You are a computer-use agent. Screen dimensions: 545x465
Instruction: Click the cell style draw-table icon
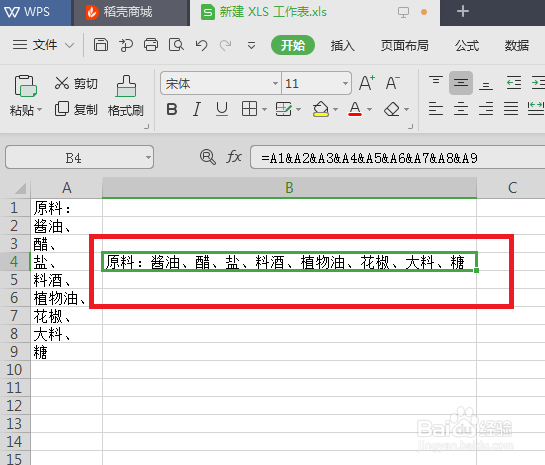[284, 109]
